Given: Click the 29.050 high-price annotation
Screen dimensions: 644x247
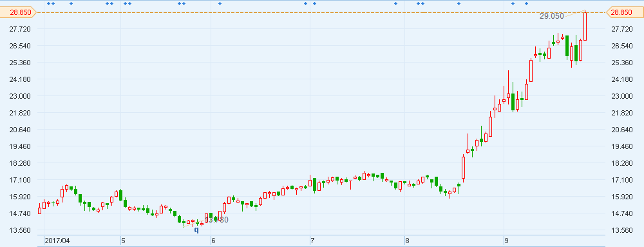Looking at the screenshot, I should [x=552, y=16].
